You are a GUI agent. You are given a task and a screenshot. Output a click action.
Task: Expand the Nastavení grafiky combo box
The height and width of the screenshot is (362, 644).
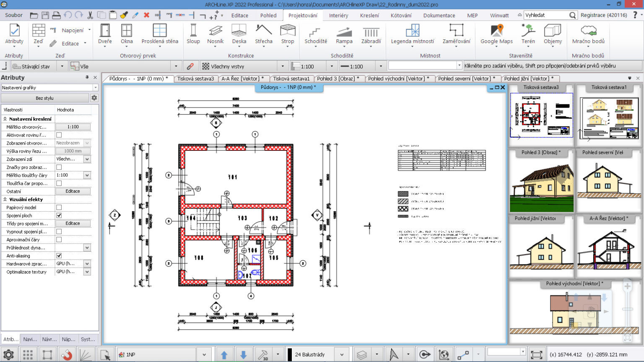click(96, 88)
